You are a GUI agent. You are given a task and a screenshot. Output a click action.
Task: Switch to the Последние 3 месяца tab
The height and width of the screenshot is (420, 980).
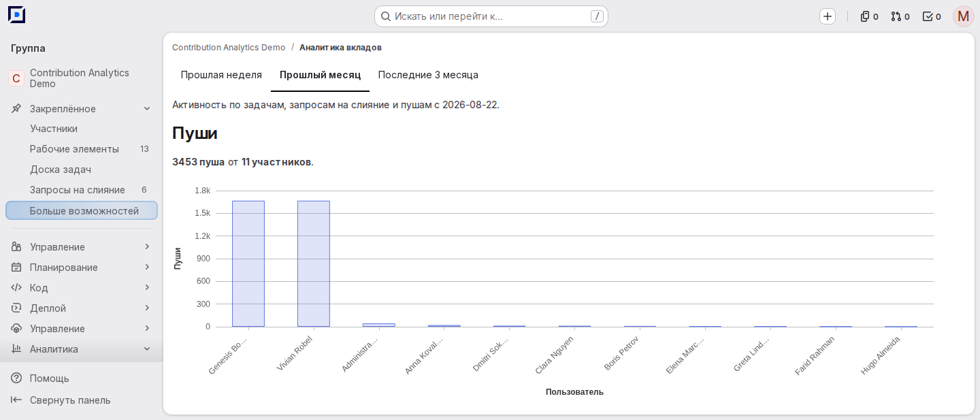pyautogui.click(x=428, y=75)
